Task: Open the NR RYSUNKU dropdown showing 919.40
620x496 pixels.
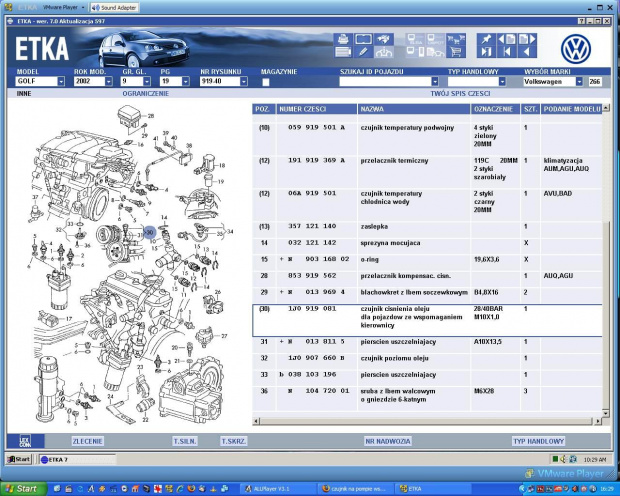Action: click(x=244, y=81)
